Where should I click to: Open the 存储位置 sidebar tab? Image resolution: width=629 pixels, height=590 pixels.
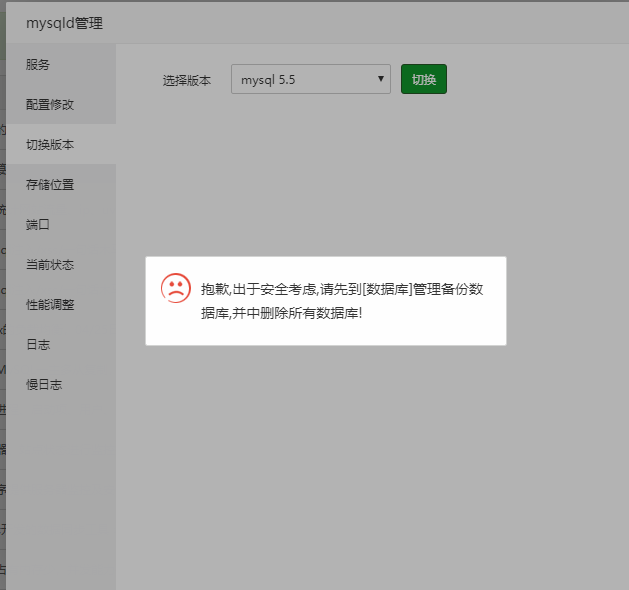[61, 185]
